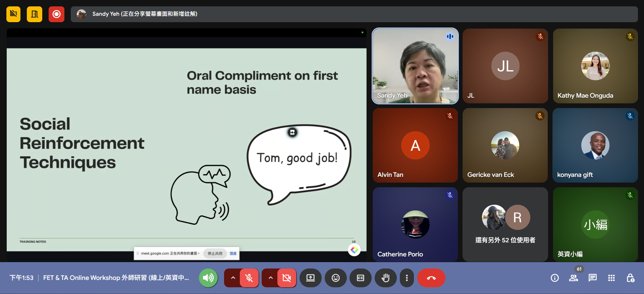Screen dimensions: 644x294
Task: Open the emoji reactions picker
Action: tap(335, 278)
